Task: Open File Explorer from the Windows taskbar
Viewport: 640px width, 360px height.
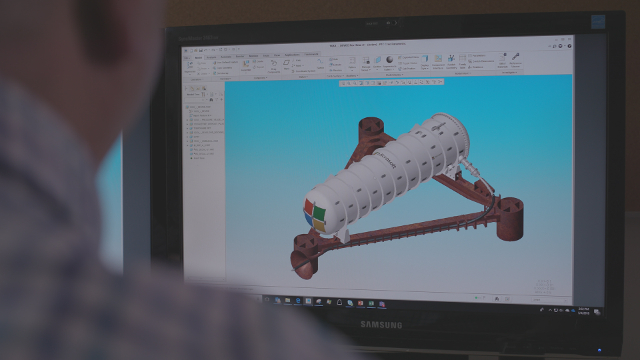Action: (288, 301)
